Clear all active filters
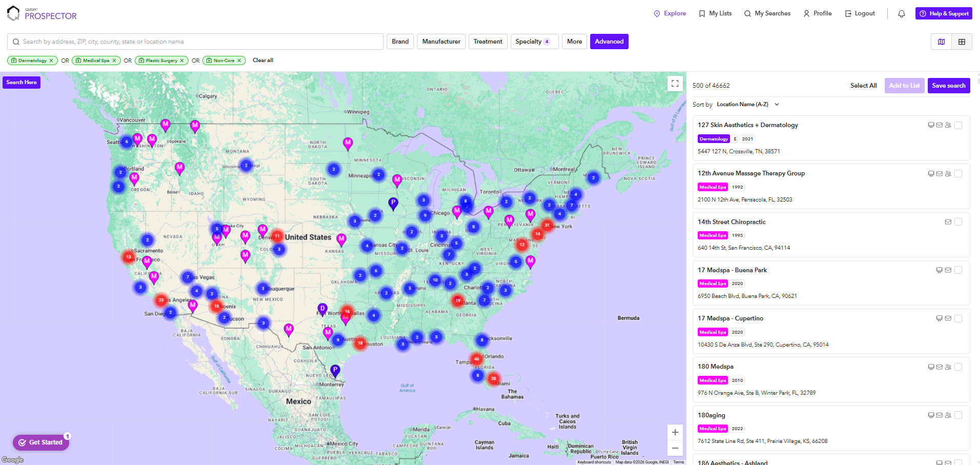The width and height of the screenshot is (980, 465). [262, 60]
